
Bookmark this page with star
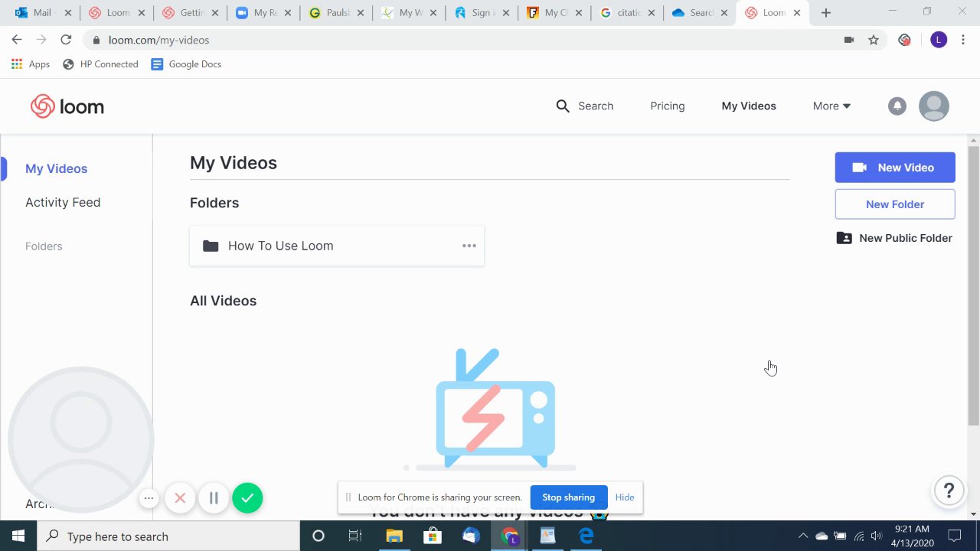pos(874,40)
